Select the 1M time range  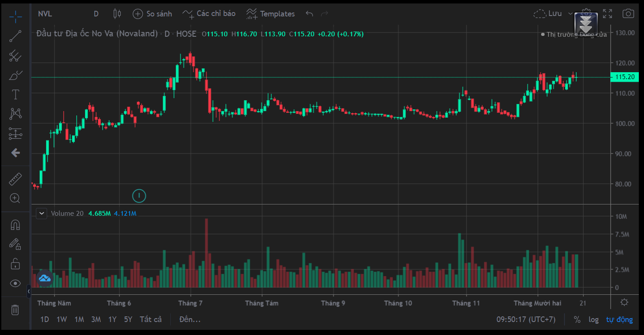click(x=79, y=319)
